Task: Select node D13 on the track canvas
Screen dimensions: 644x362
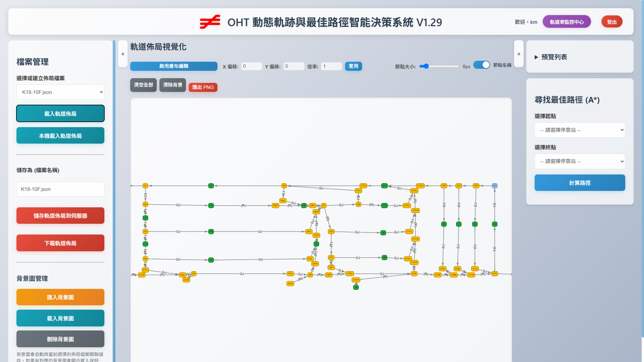Action: pyautogui.click(x=495, y=274)
